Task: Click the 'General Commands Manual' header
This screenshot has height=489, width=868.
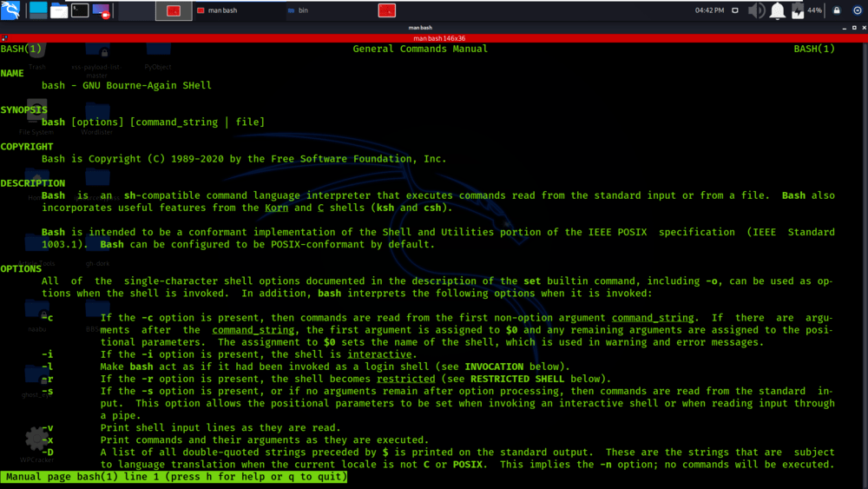Action: (420, 49)
